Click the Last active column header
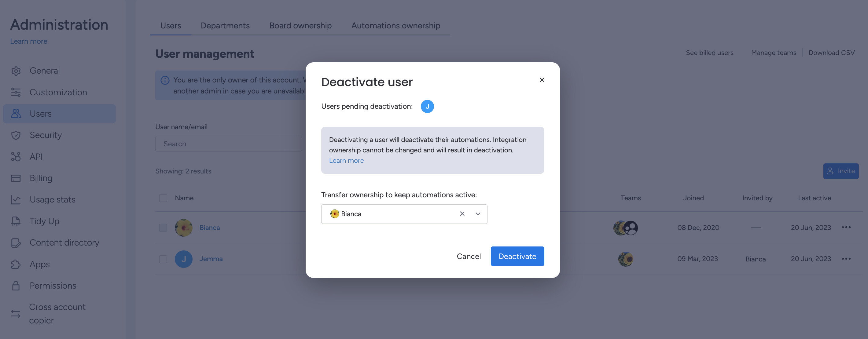 click(815, 198)
